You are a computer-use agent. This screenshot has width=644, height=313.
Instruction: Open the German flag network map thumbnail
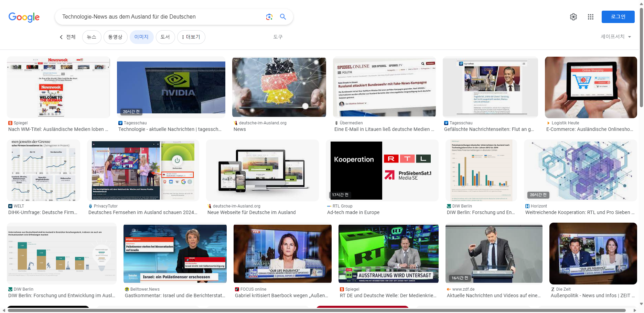(279, 87)
